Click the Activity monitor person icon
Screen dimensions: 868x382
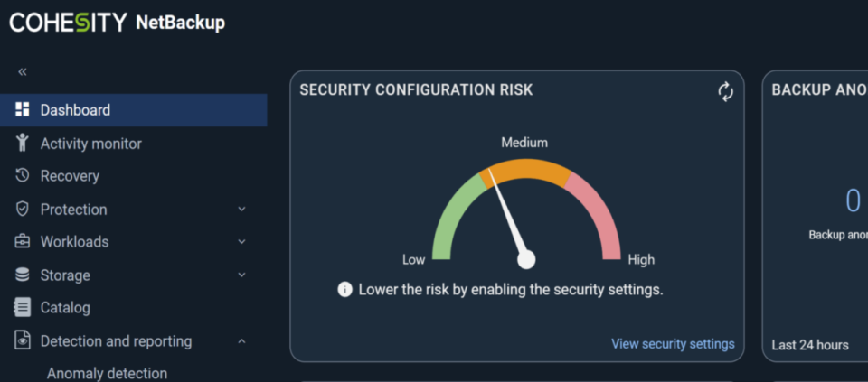[22, 143]
